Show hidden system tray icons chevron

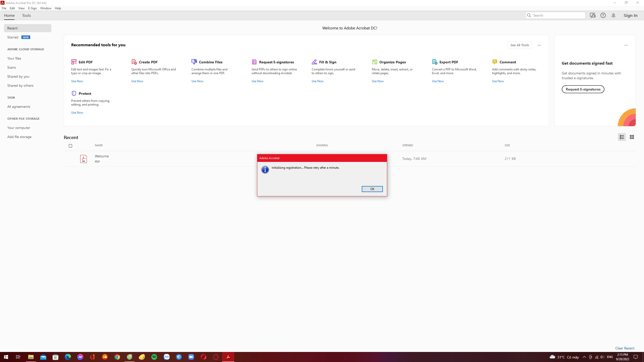coord(584,357)
